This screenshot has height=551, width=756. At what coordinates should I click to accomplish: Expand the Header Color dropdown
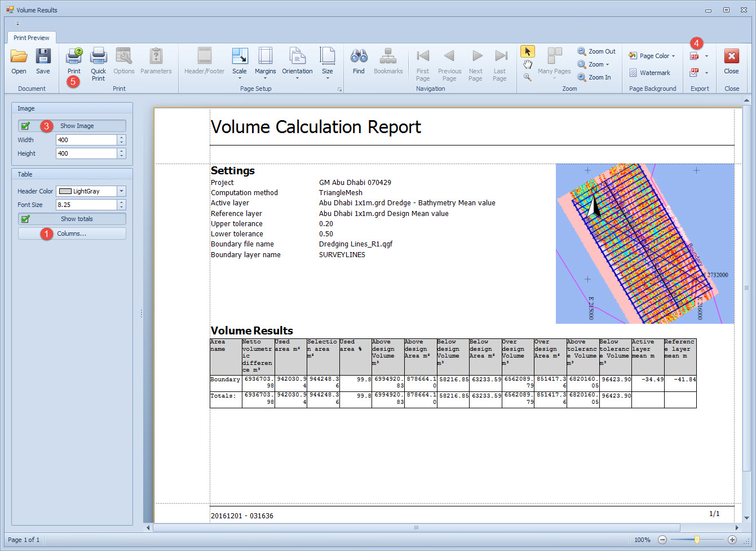(121, 191)
